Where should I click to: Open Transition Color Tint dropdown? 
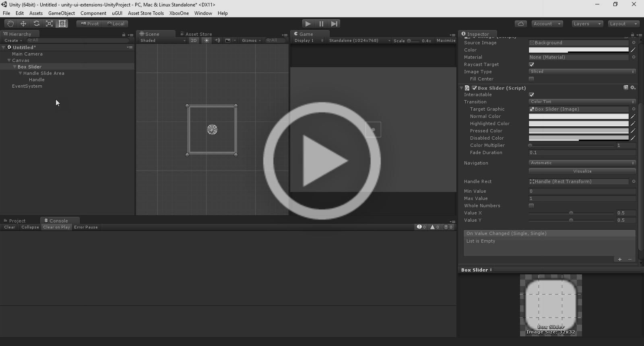[582, 102]
